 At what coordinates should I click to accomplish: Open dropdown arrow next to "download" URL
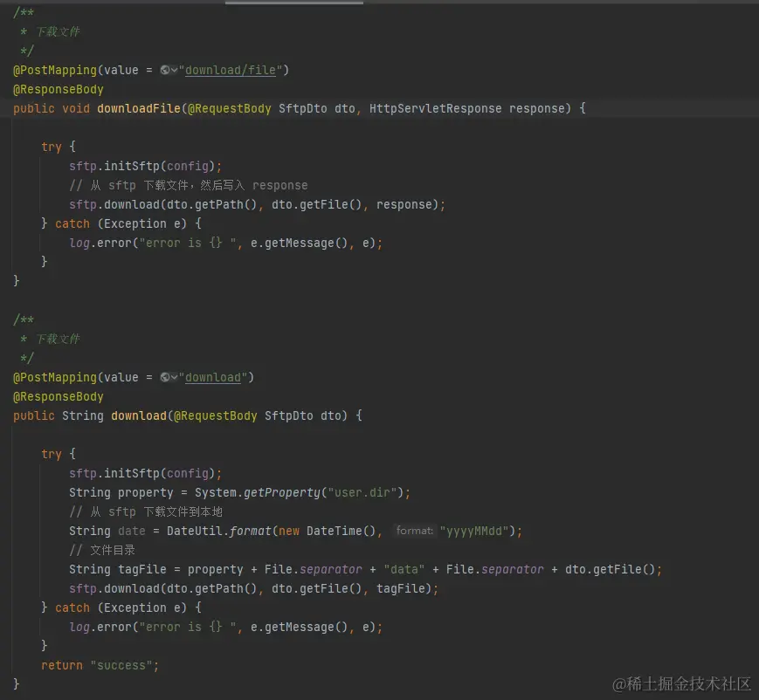(174, 378)
